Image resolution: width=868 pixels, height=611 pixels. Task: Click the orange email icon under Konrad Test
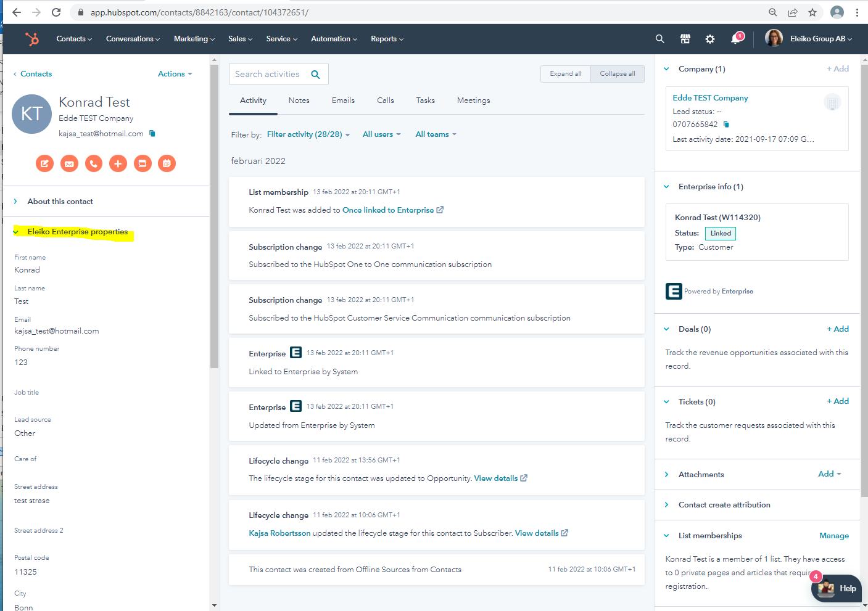69,163
